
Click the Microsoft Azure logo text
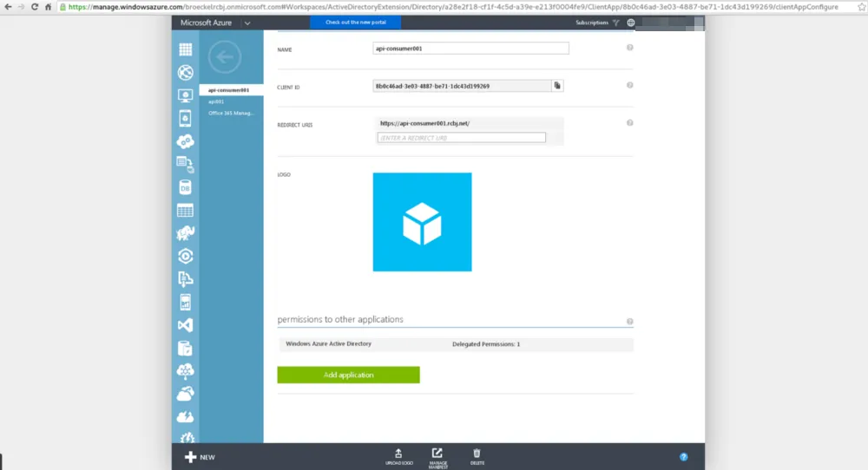coord(206,23)
